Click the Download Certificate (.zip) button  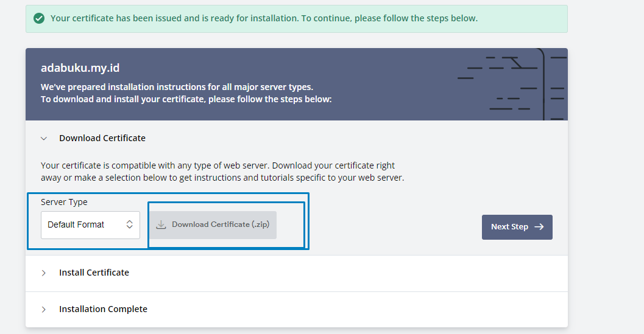[x=213, y=225]
